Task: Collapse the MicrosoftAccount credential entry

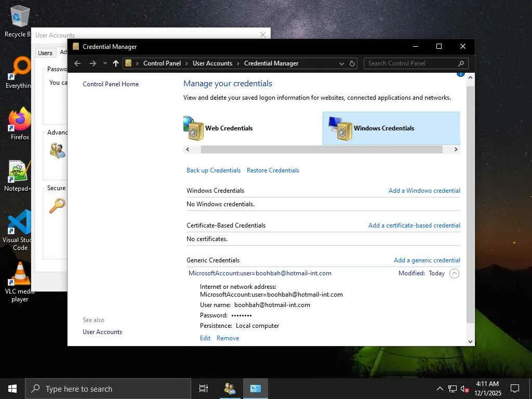Action: pos(454,273)
